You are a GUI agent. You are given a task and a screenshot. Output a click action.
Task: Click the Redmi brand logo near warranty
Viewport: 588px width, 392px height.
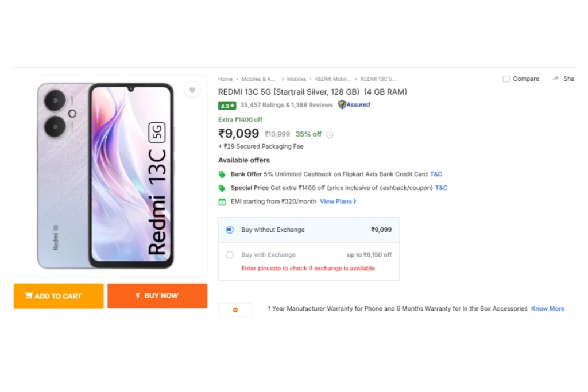click(235, 309)
